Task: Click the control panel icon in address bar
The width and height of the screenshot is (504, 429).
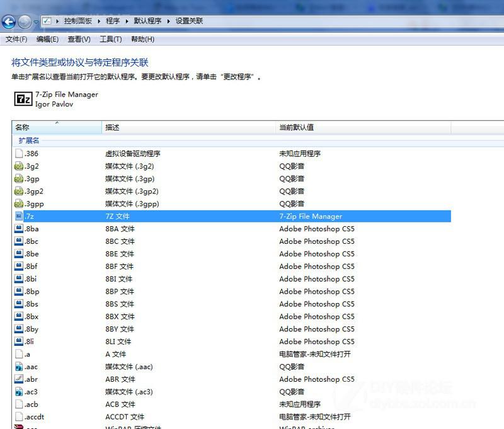Action: pos(48,21)
